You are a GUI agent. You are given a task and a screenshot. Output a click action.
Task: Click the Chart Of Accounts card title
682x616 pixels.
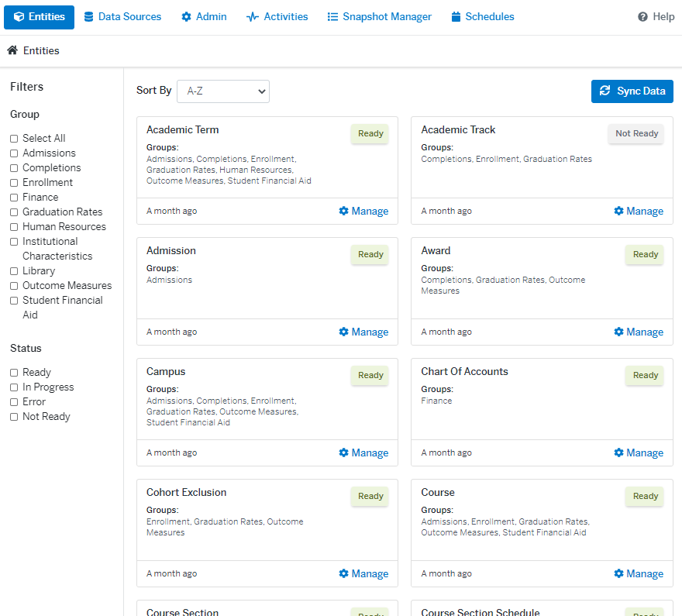coord(464,372)
